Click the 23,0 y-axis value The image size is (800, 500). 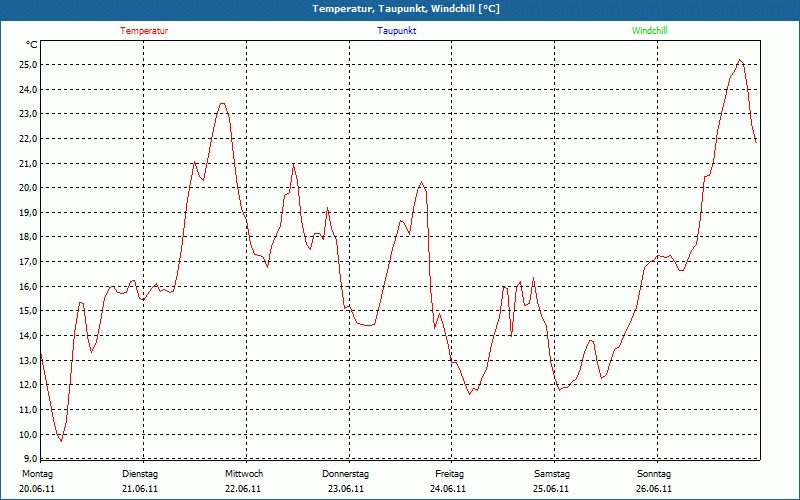[x=29, y=114]
